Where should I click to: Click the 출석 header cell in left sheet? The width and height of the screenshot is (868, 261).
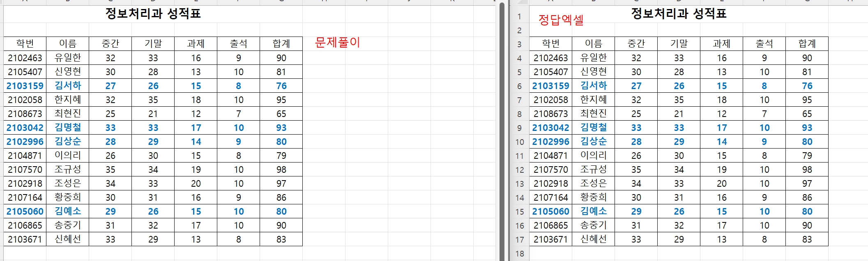coord(238,44)
